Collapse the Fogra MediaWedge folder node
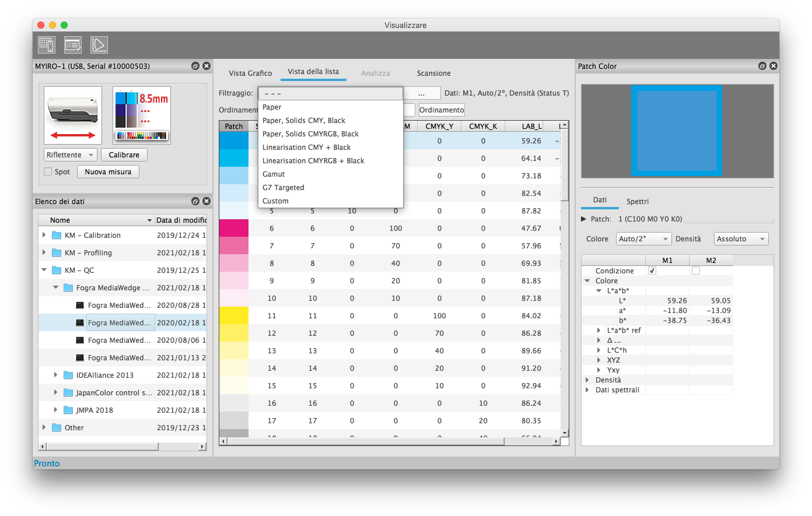Viewport: 812px width, 516px height. pyautogui.click(x=56, y=288)
